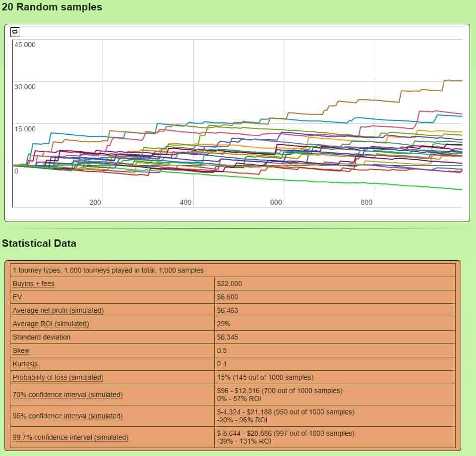The image size is (476, 456).
Task: Select the '$6,463' net profit value
Action: click(x=228, y=310)
